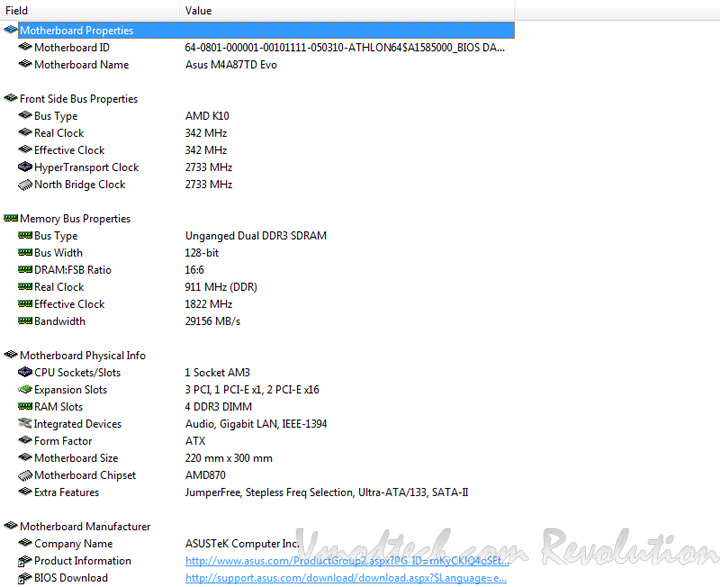Click the AMD K10 bus type value
Image resolution: width=720 pixels, height=587 pixels.
coord(207,116)
